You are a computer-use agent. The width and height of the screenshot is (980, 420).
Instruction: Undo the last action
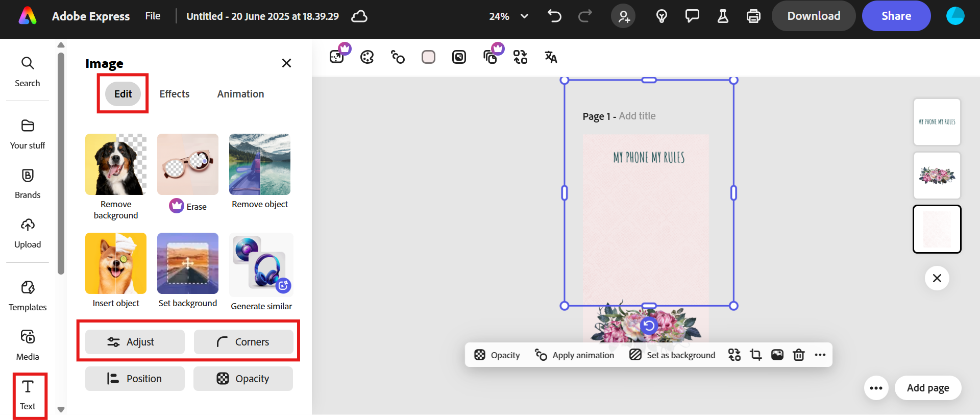[x=554, y=16]
